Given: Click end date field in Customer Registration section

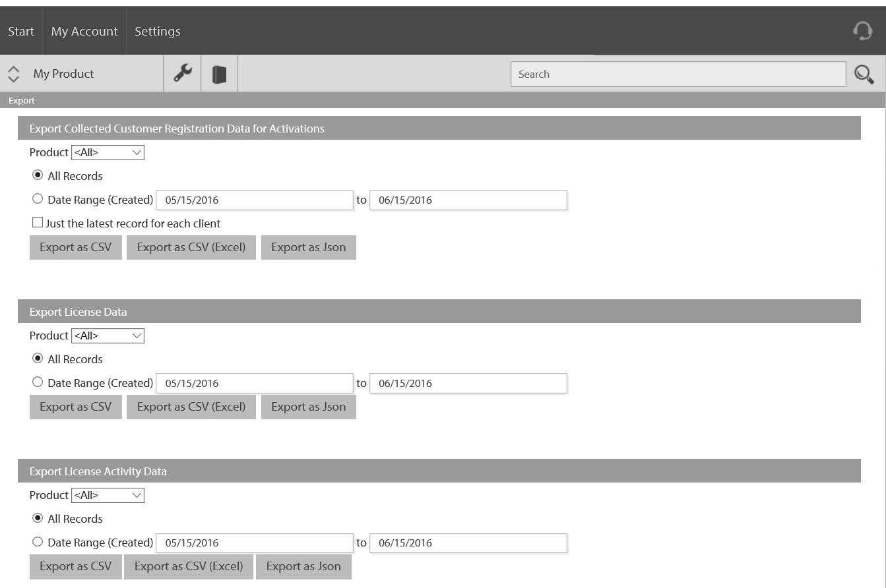Looking at the screenshot, I should [468, 200].
